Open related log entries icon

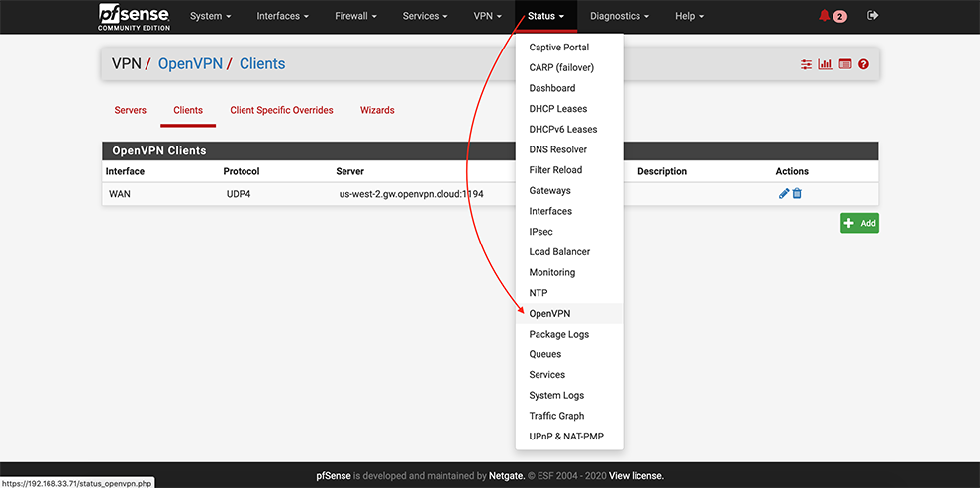point(844,64)
